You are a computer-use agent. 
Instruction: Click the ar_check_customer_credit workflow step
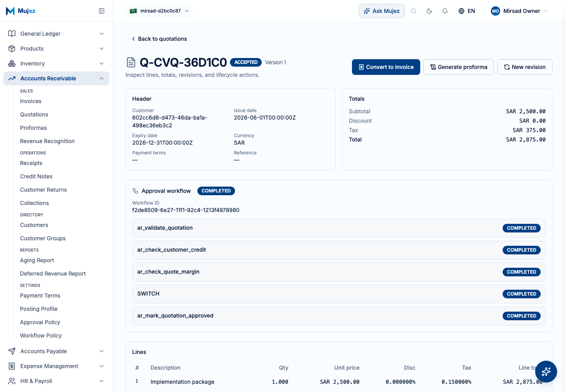point(339,250)
